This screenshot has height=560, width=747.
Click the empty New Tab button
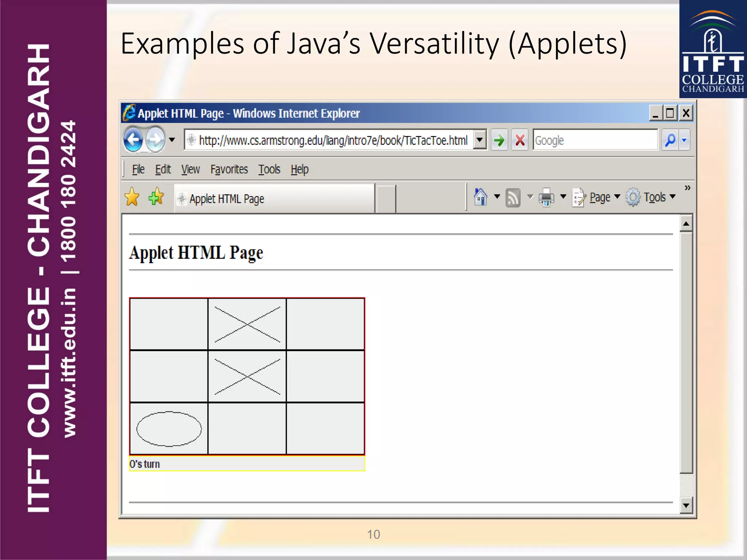coord(386,199)
